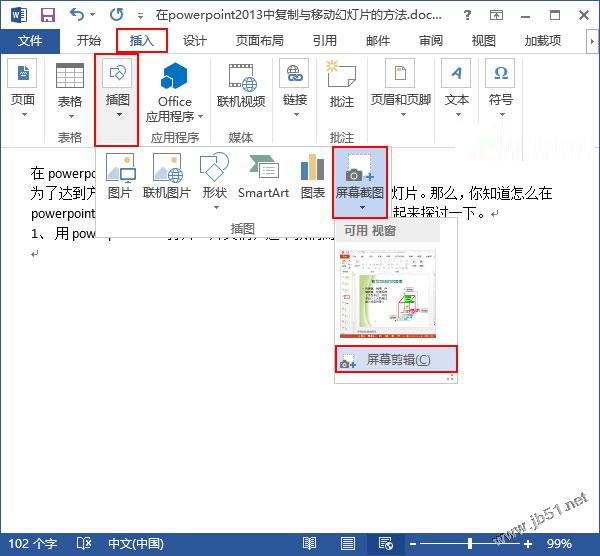This screenshot has width=600, height=556.
Task: Insert 联机图片 online pictures
Action: pos(166,177)
